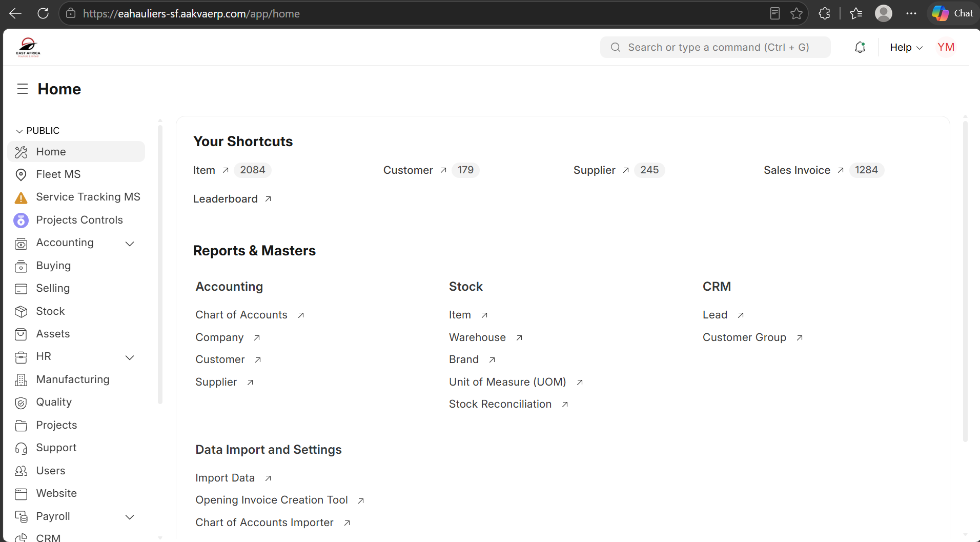Expand the Accounting sidebar chevron
This screenshot has height=542, width=980.
130,244
